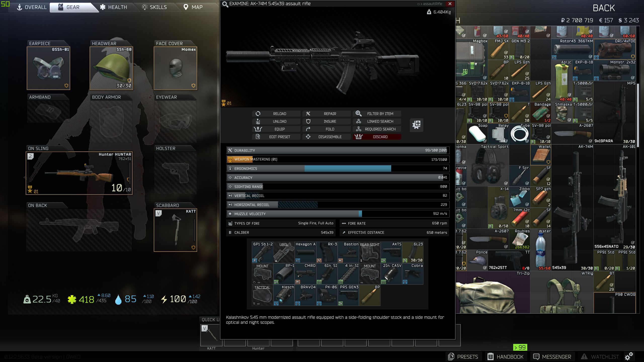
Task: Open the OVERALL tab
Action: 31,7
